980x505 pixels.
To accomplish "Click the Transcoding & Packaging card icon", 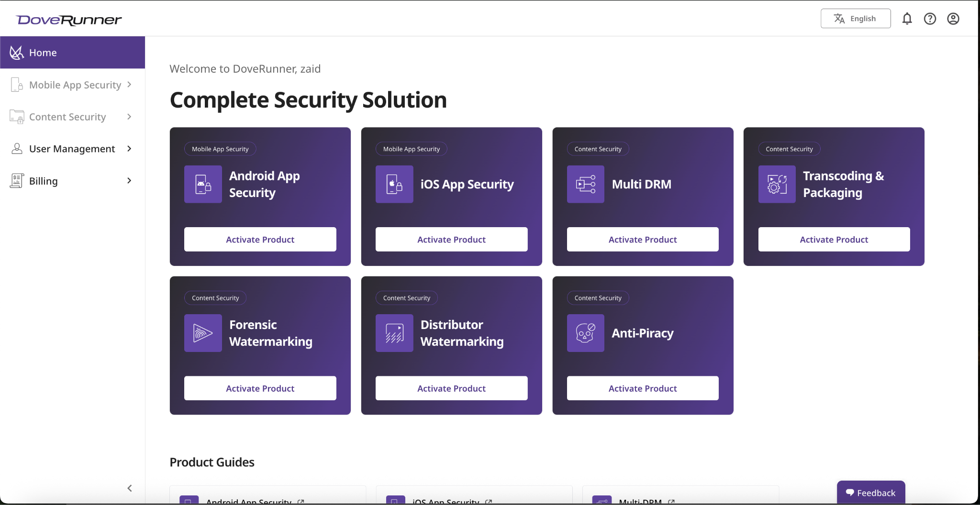I will (777, 184).
